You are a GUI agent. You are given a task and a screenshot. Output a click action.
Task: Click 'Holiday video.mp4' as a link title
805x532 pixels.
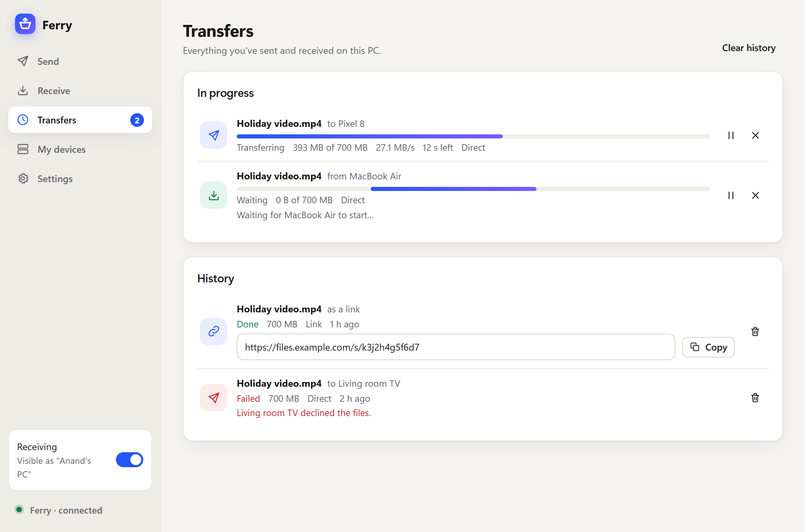[x=279, y=309]
